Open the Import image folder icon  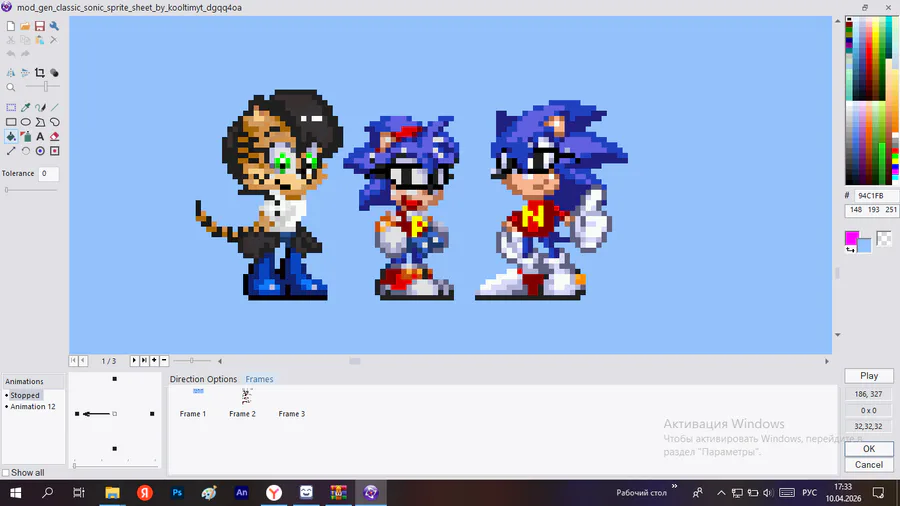click(25, 26)
